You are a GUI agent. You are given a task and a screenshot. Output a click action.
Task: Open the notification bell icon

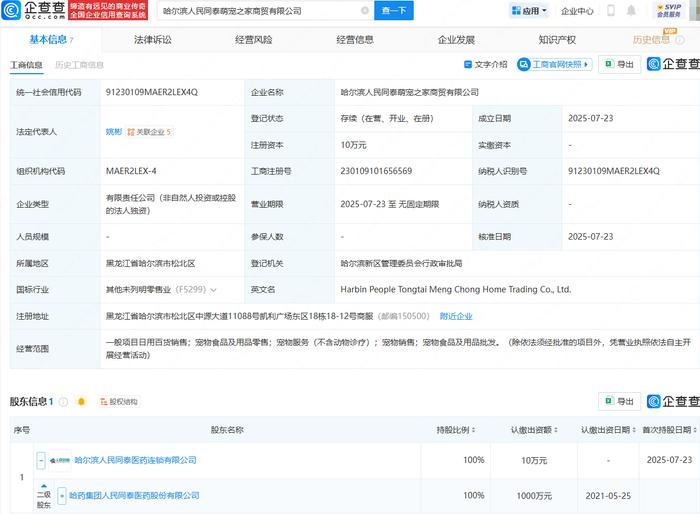(x=631, y=11)
